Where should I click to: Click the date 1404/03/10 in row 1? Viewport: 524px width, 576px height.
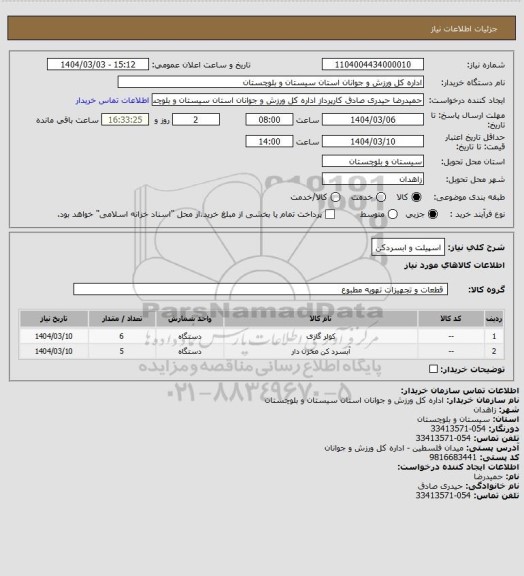(x=54, y=336)
